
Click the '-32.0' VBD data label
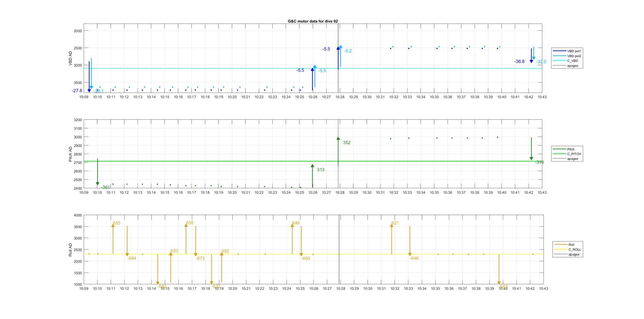(x=541, y=62)
